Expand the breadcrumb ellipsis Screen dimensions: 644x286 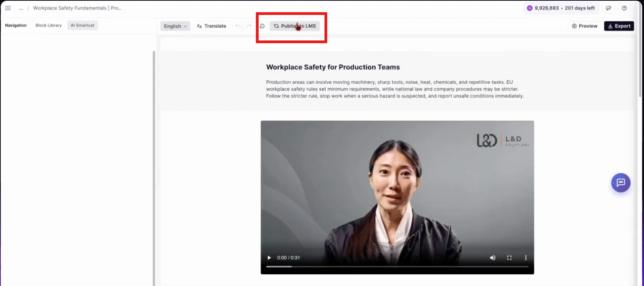(21, 8)
